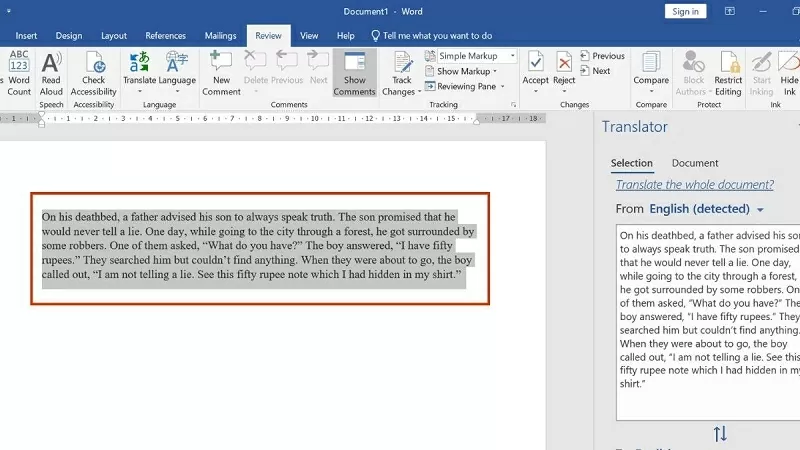Open the Layout ribbon tab

[x=114, y=36]
